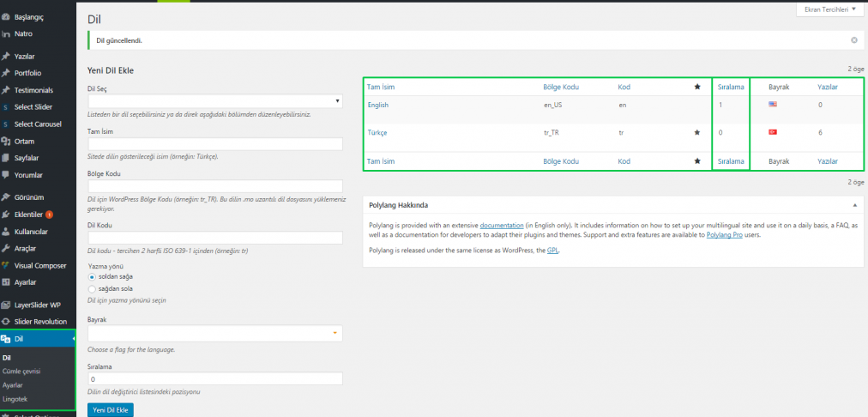868x417 pixels.
Task: Click the Turkish flag in Türkçe row
Action: [773, 132]
